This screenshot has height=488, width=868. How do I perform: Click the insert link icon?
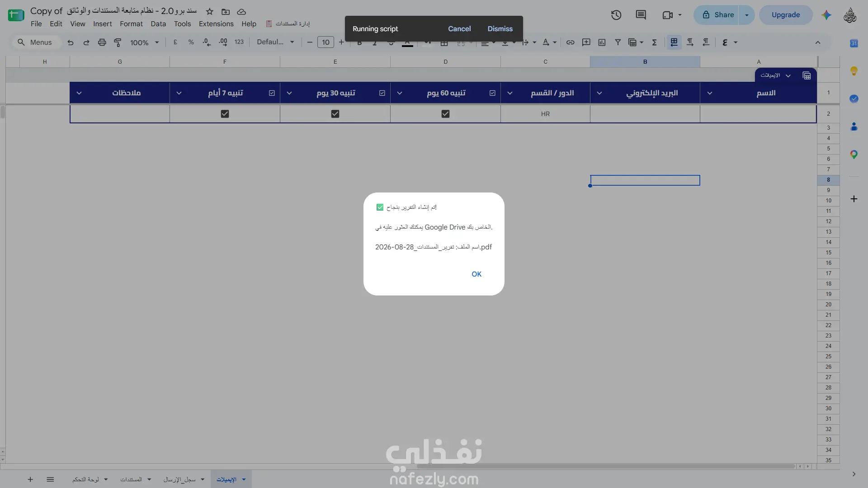pos(570,42)
